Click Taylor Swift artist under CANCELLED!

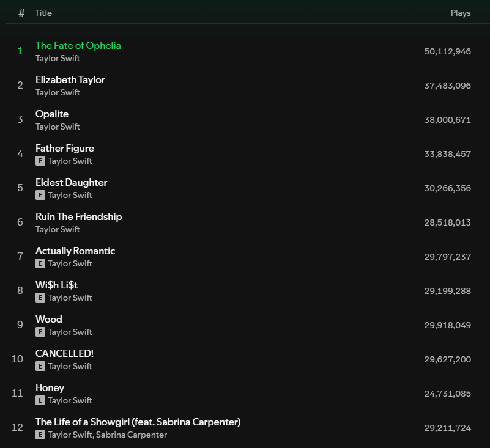70,366
